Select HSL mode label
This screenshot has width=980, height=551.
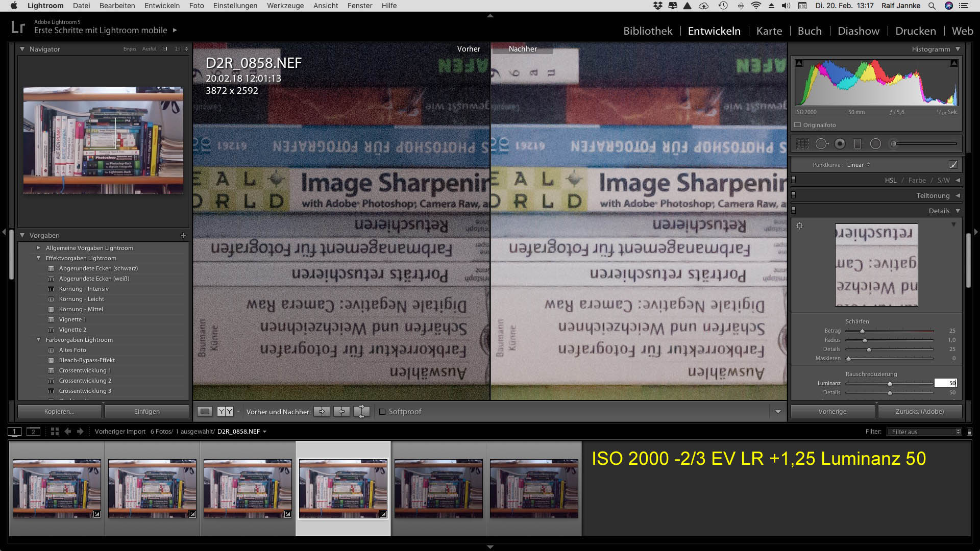click(x=891, y=180)
